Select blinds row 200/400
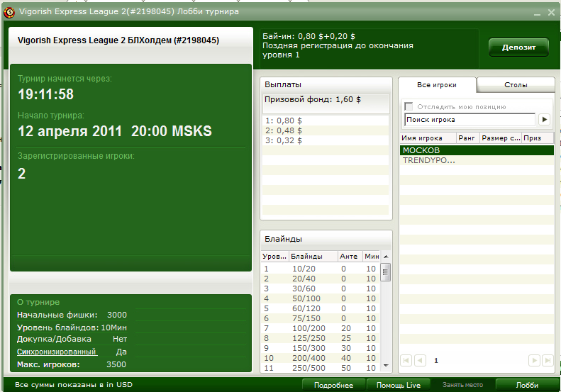Screen dimensions: 561x392 coord(321,358)
